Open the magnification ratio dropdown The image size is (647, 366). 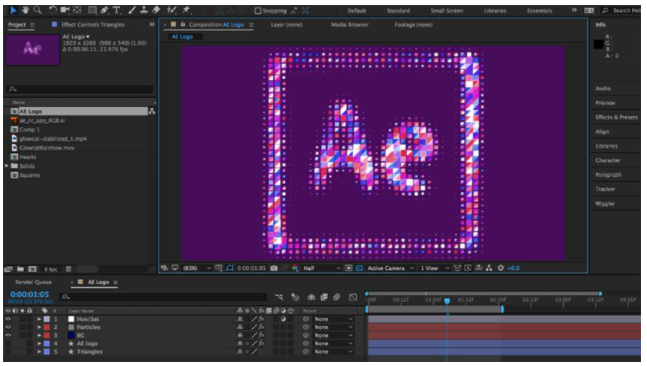196,268
